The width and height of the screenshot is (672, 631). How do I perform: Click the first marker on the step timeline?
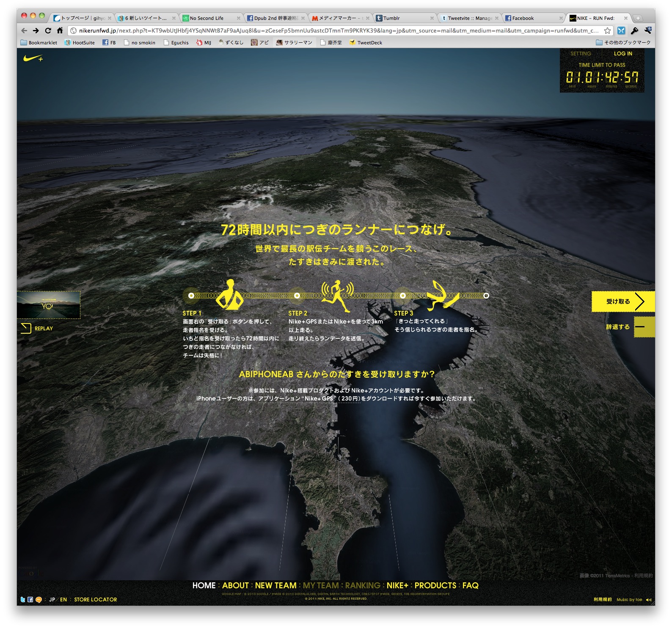point(191,296)
